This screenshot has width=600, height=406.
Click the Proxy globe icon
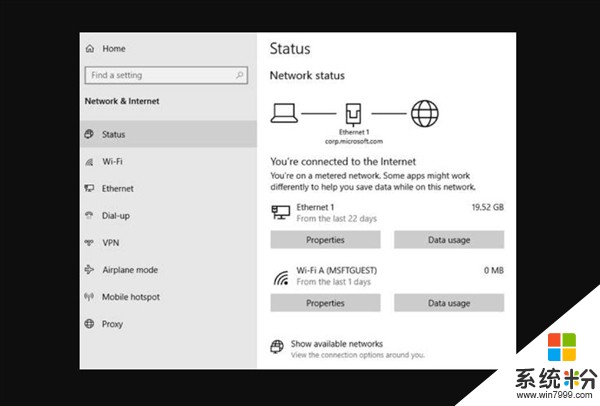[89, 324]
